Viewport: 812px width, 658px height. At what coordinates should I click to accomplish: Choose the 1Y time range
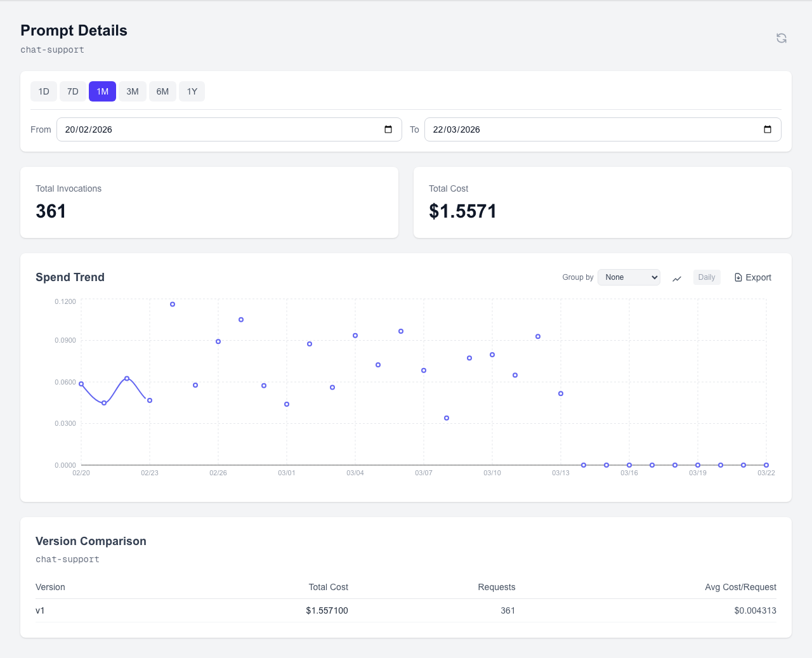point(192,91)
